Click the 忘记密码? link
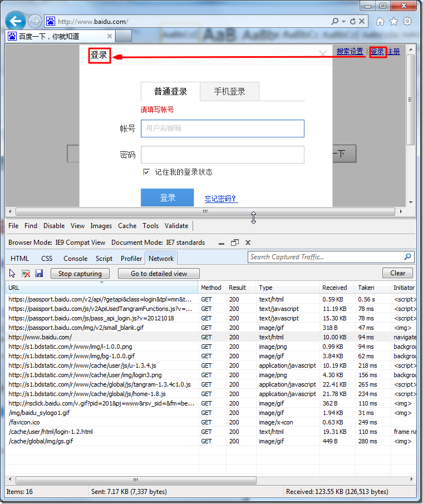 (x=221, y=199)
